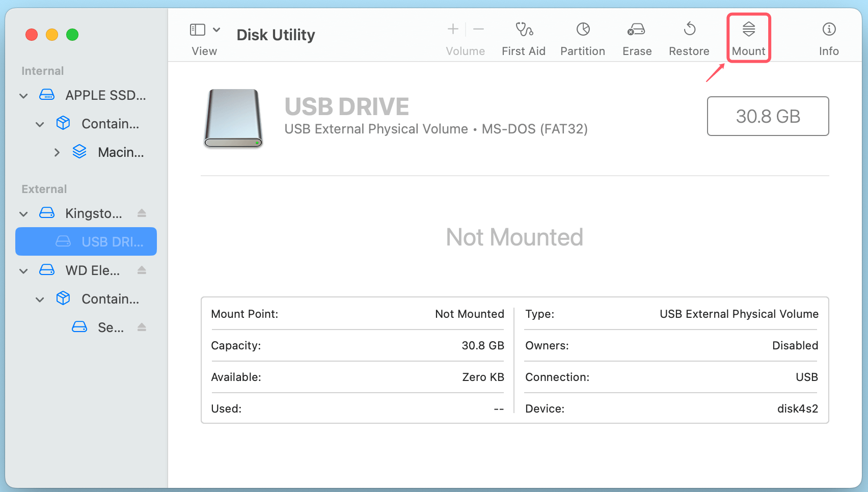Open the Info panel
The height and width of the screenshot is (492, 868).
(828, 37)
